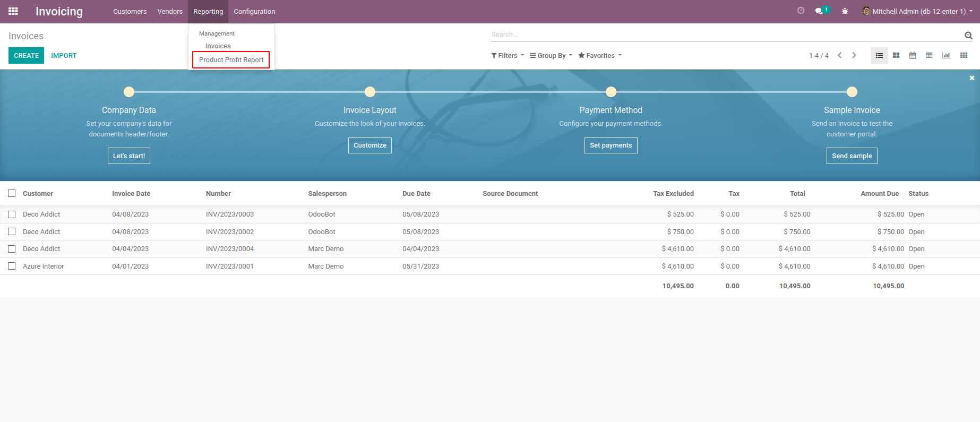The height and width of the screenshot is (422, 980).
Task: Open invoice INV/2023/0003
Action: [230, 214]
